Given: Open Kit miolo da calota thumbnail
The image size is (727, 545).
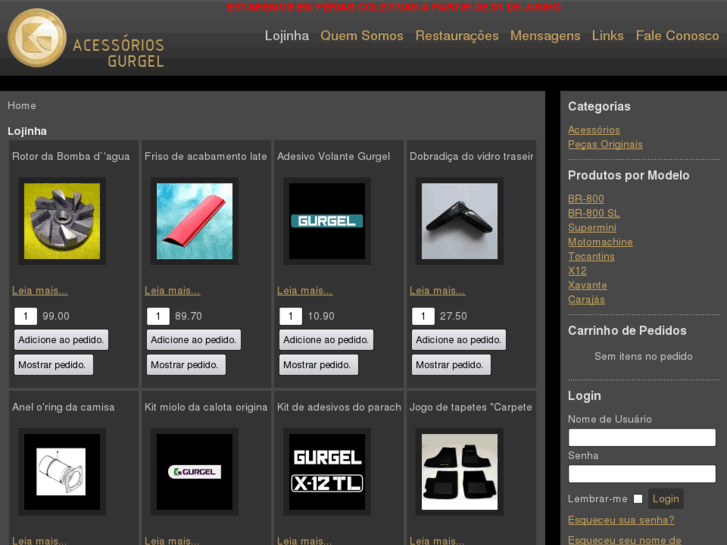Looking at the screenshot, I should [x=195, y=472].
